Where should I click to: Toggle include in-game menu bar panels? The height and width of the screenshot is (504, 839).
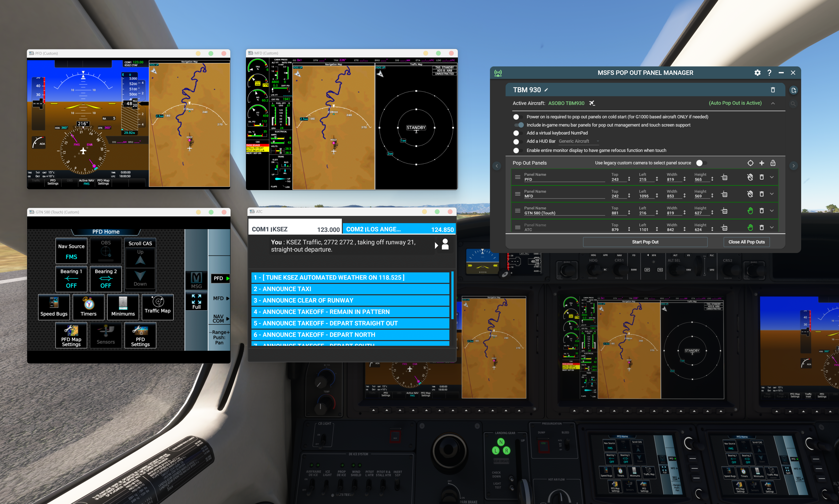coord(519,125)
